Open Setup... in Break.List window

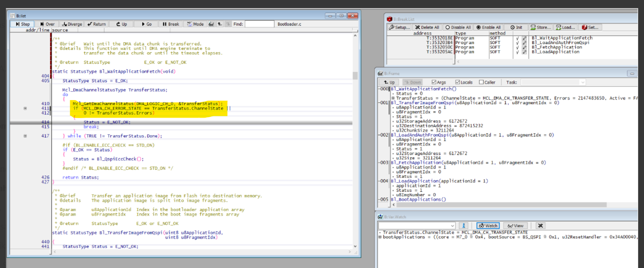pos(399,27)
